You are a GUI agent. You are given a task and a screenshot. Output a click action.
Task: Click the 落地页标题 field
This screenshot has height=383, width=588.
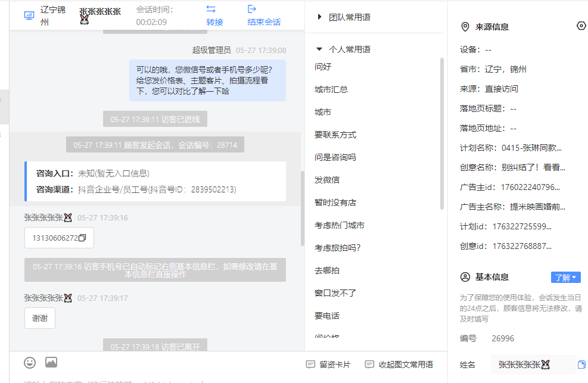tap(488, 108)
